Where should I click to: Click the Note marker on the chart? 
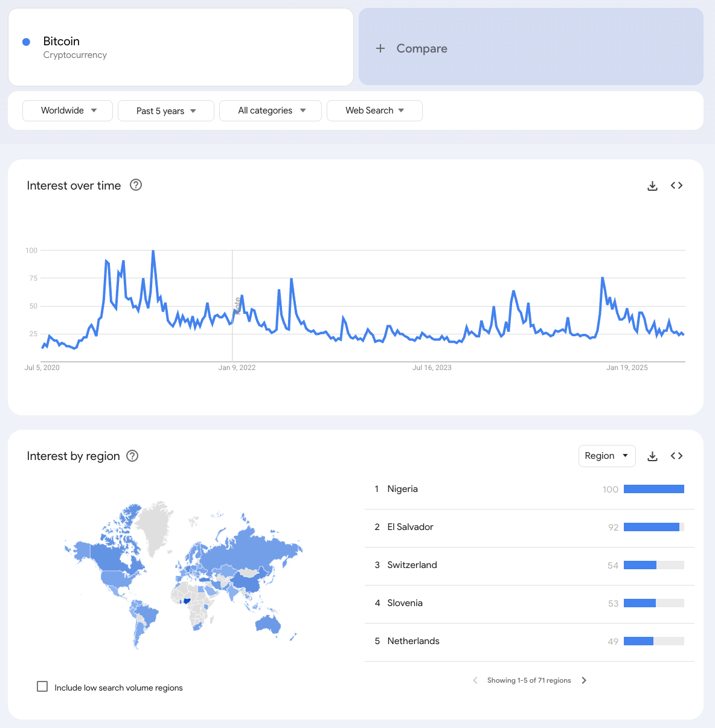[237, 305]
